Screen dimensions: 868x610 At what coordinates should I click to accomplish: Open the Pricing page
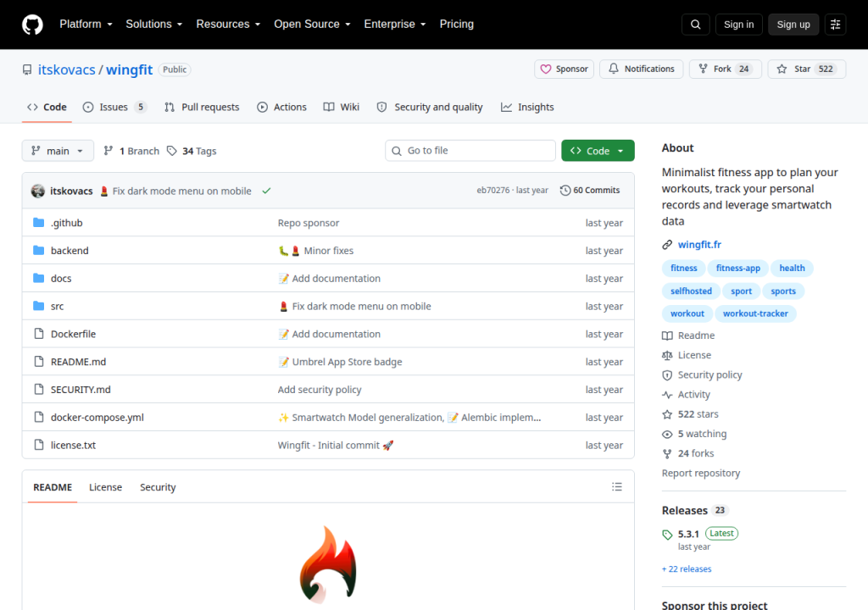click(457, 25)
